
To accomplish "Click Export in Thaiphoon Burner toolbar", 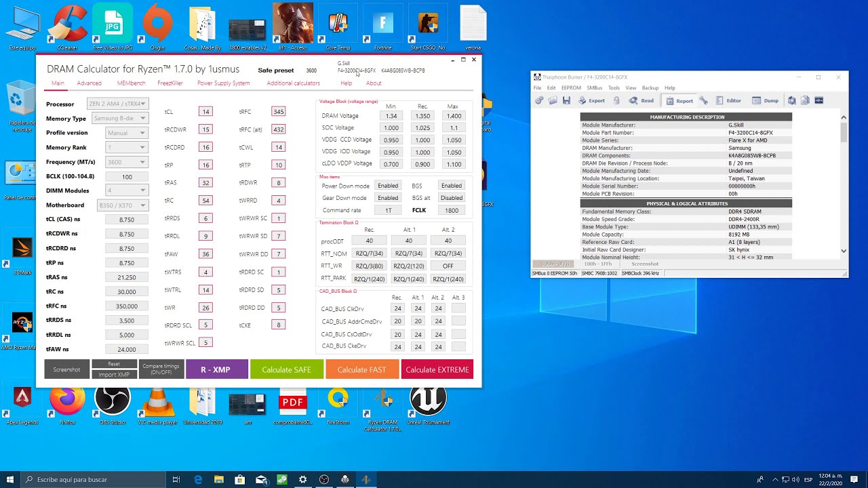I will (x=591, y=100).
